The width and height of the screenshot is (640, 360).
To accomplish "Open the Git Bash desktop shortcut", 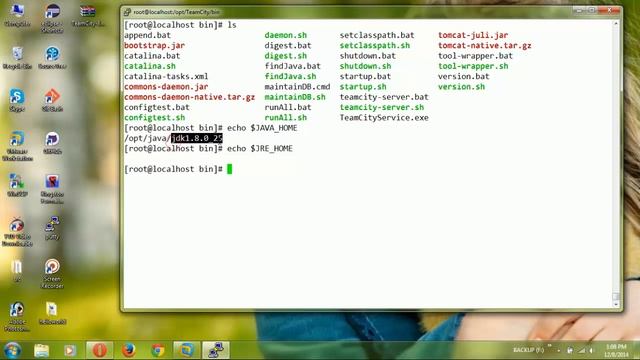I will pos(52,100).
